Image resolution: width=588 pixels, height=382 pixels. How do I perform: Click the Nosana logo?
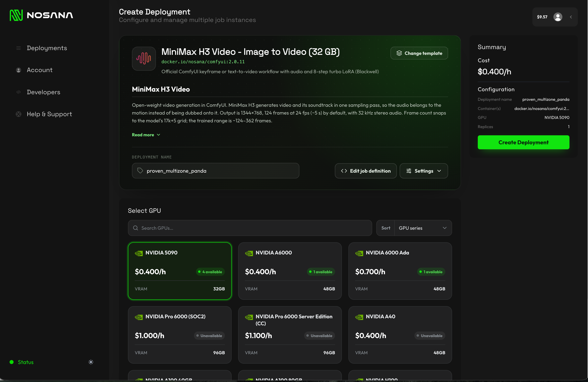coord(41,15)
